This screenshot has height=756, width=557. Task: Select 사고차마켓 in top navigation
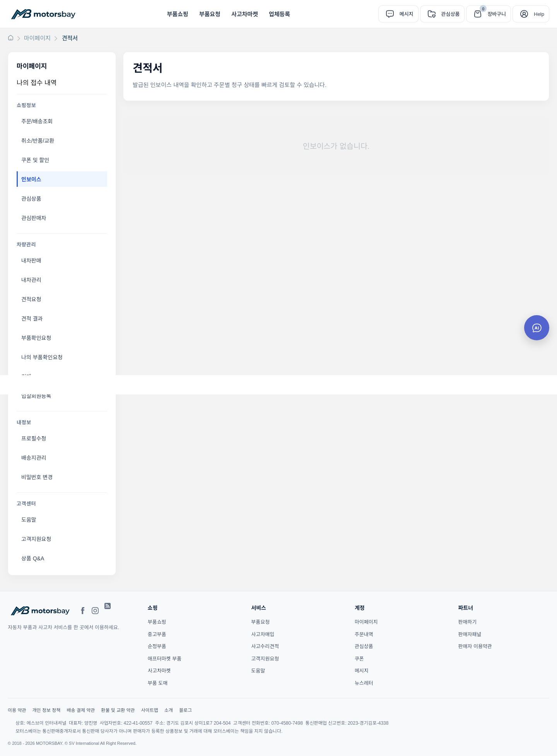[x=244, y=14]
